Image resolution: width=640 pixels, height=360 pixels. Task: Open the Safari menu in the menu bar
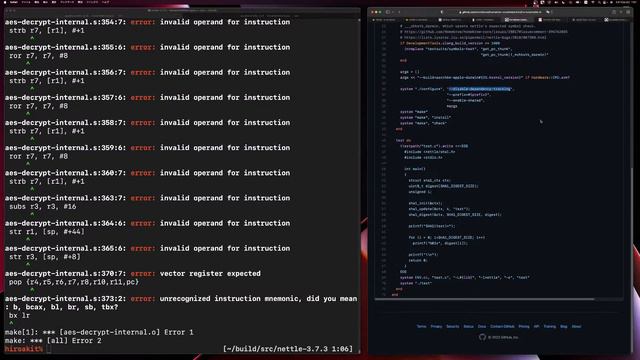[15, 2]
